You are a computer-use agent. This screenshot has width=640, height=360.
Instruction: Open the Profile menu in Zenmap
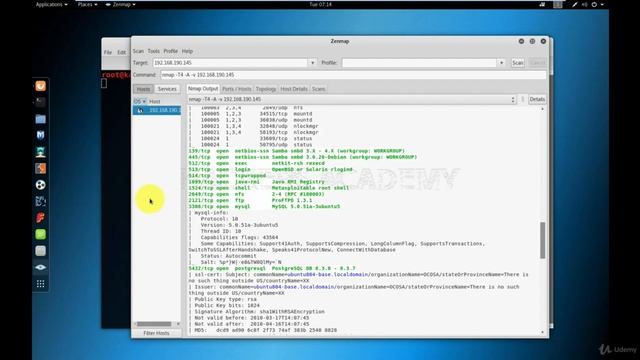tap(171, 51)
